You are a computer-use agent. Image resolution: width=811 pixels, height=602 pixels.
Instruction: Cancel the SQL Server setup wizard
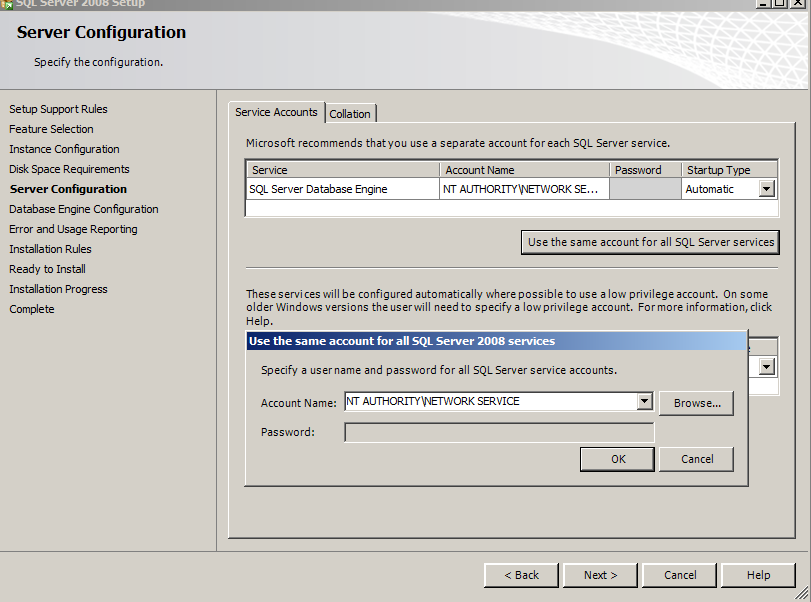tap(680, 575)
